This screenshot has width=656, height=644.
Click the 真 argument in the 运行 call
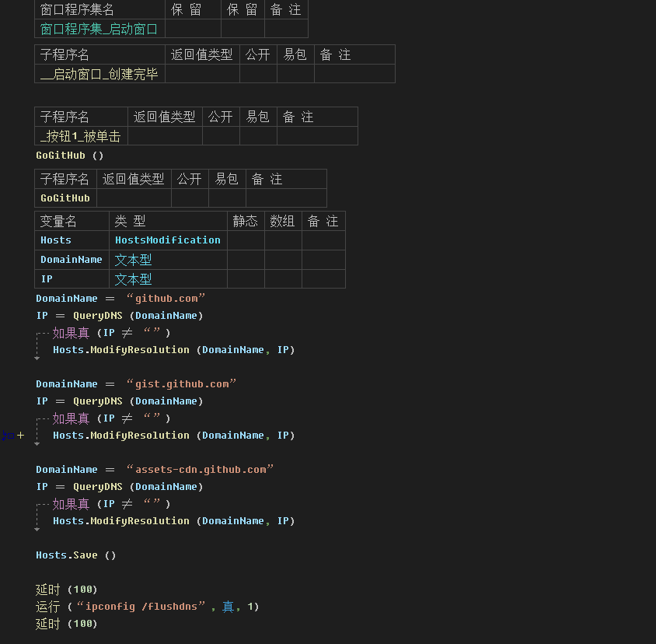pos(228,607)
